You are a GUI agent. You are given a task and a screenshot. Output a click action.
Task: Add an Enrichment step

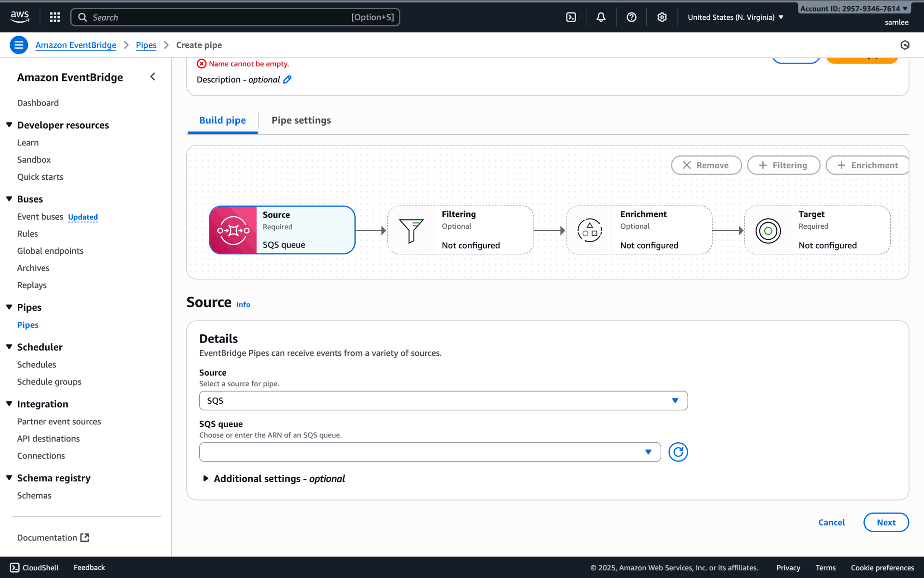click(x=867, y=165)
